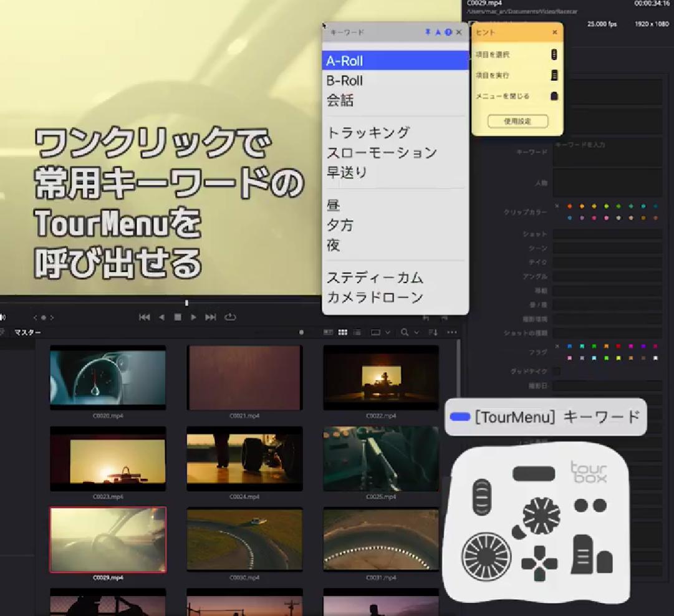674x616 pixels.
Task: Click the info icon in キーワード header
Action: tap(448, 32)
